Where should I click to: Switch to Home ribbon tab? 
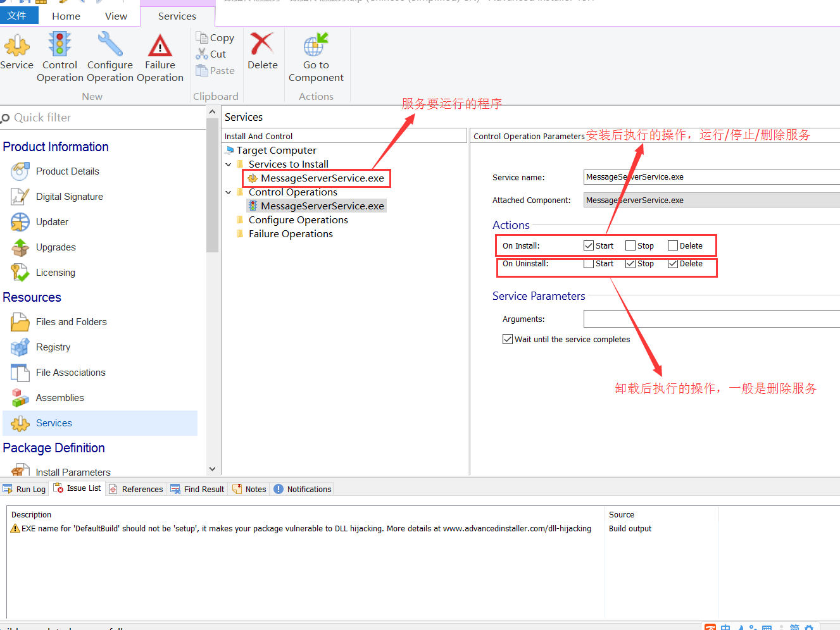click(66, 16)
